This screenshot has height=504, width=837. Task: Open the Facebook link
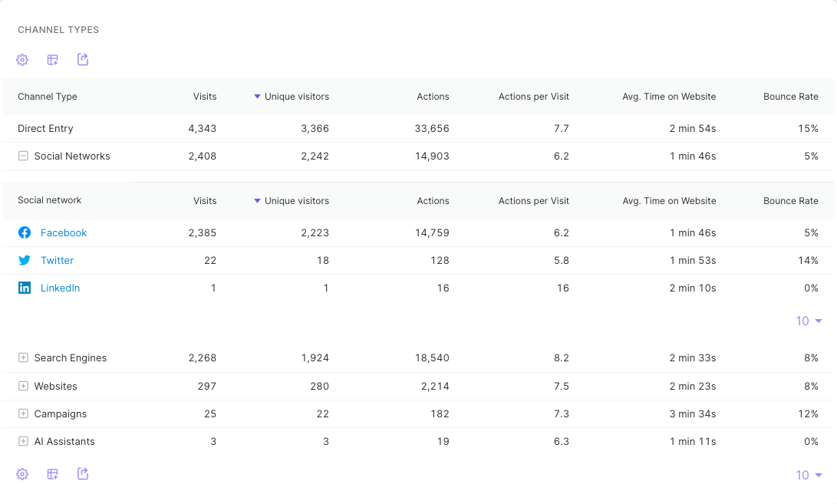click(64, 232)
